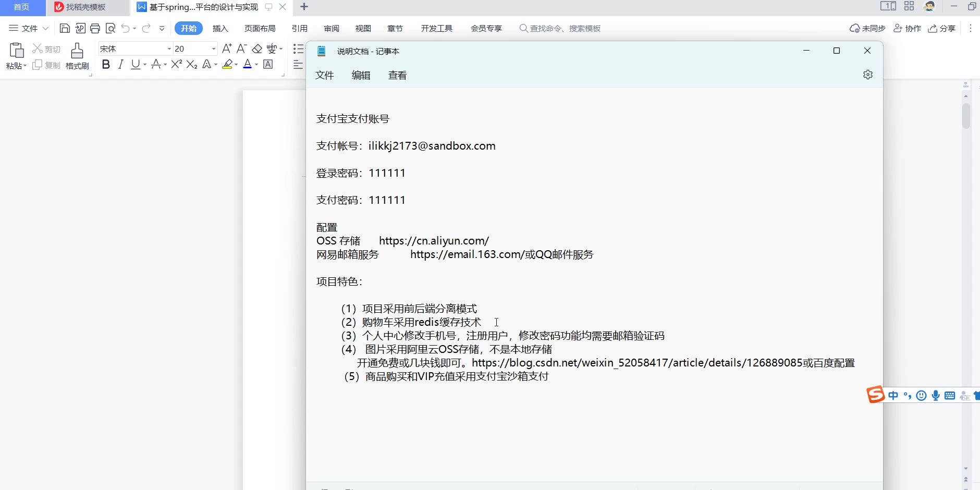This screenshot has width=980, height=490.
Task: Expand the Paste (粘贴) options arrow
Action: tap(24, 66)
